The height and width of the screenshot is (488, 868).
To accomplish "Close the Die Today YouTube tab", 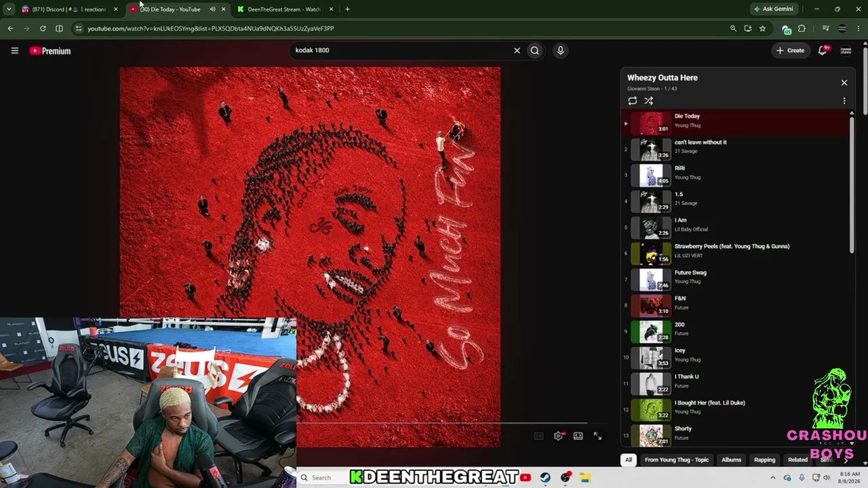I will pyautogui.click(x=223, y=9).
